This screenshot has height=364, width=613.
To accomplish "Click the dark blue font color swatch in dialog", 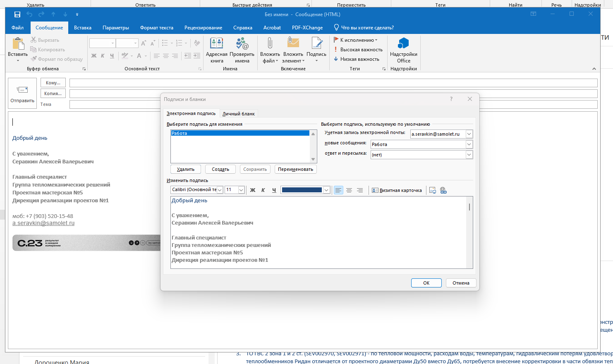I will (302, 190).
